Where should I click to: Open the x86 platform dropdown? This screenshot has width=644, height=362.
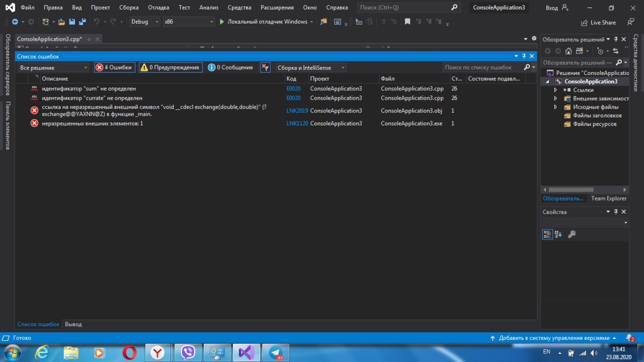pos(189,22)
